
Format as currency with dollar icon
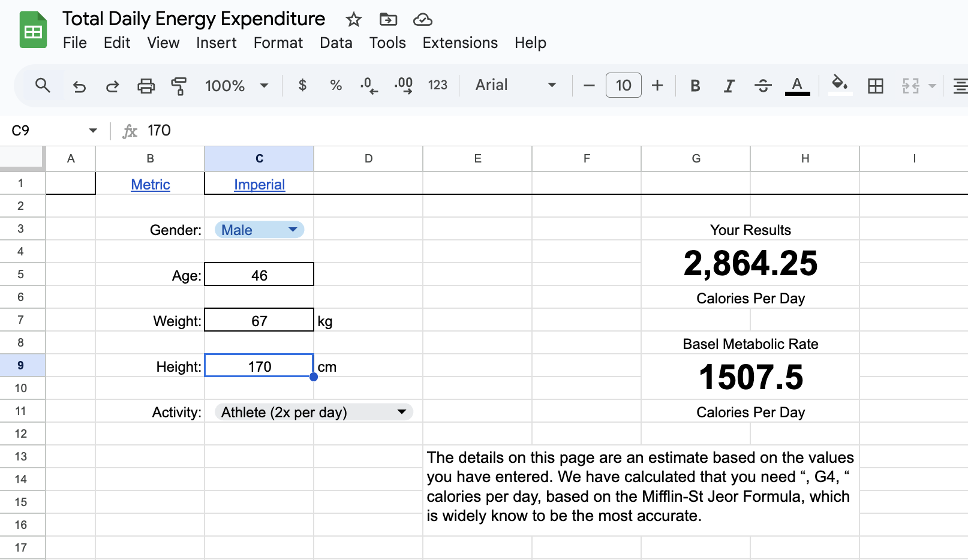(x=302, y=85)
